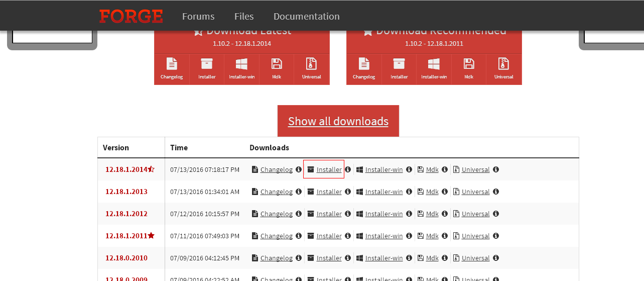
Task: Click Installer icon in Download Latest box
Action: 207,64
